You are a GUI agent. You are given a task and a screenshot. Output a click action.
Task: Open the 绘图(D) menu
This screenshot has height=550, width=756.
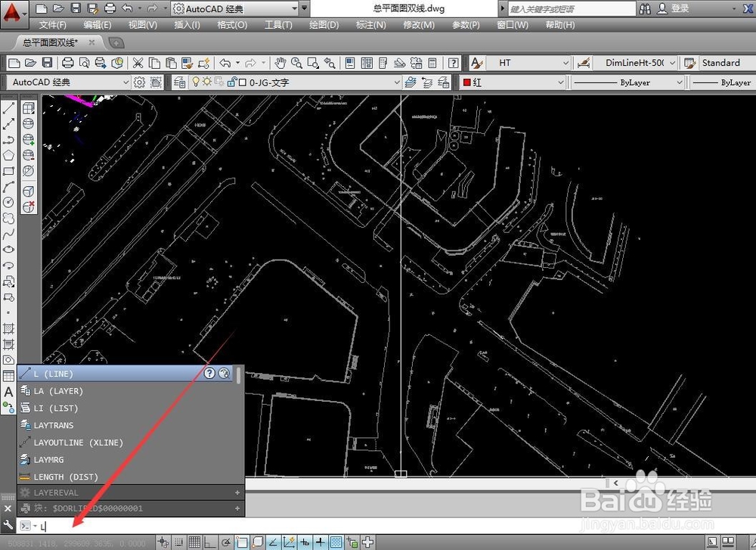tap(324, 25)
